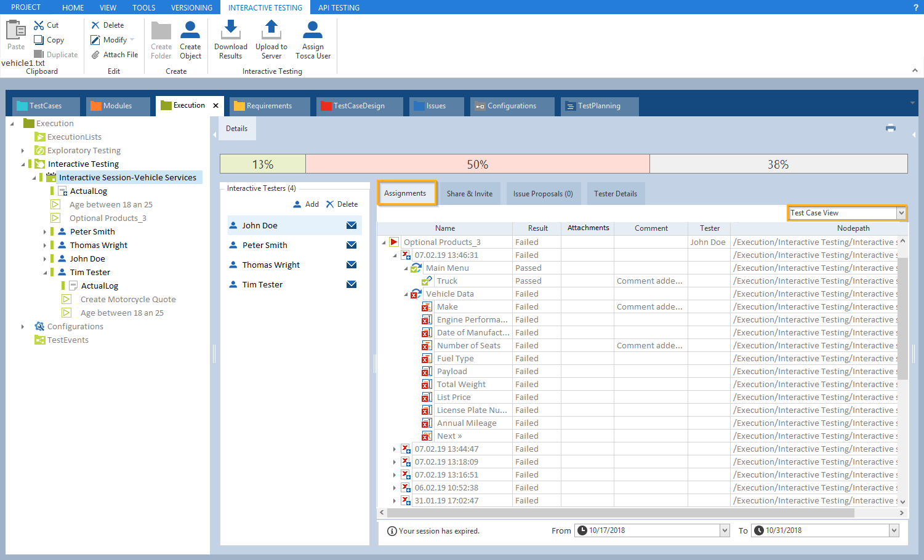Screen dimensions: 924x560
Task: Open the Test Case View dropdown
Action: 901,213
